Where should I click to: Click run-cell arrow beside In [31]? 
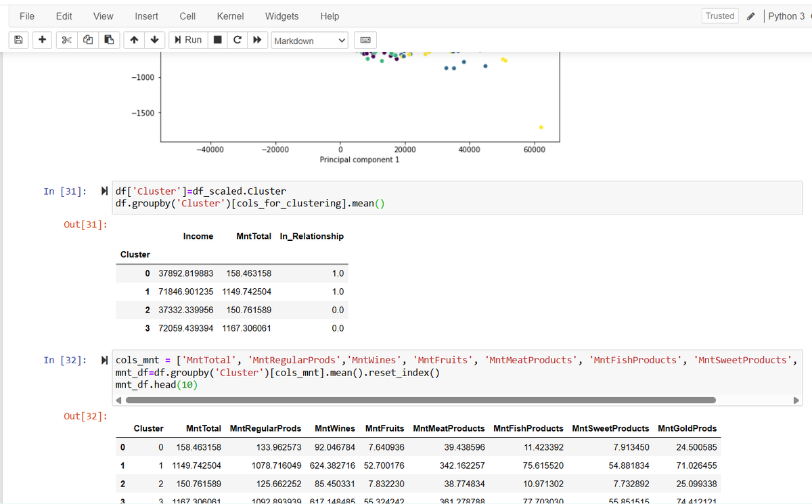point(104,191)
